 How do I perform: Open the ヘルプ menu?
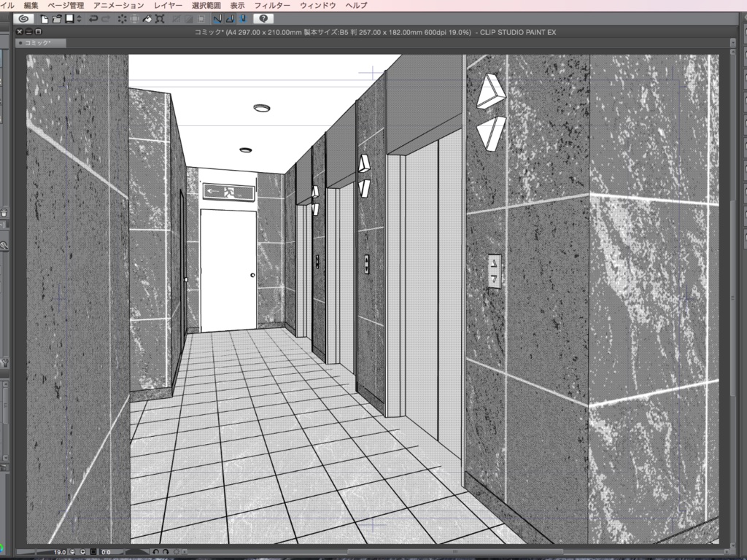tap(356, 5)
